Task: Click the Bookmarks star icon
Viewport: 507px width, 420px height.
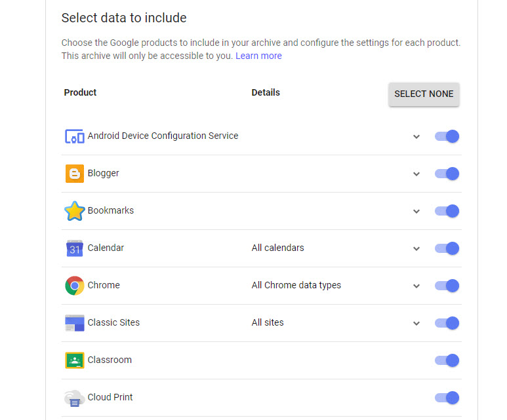Action: tap(75, 211)
